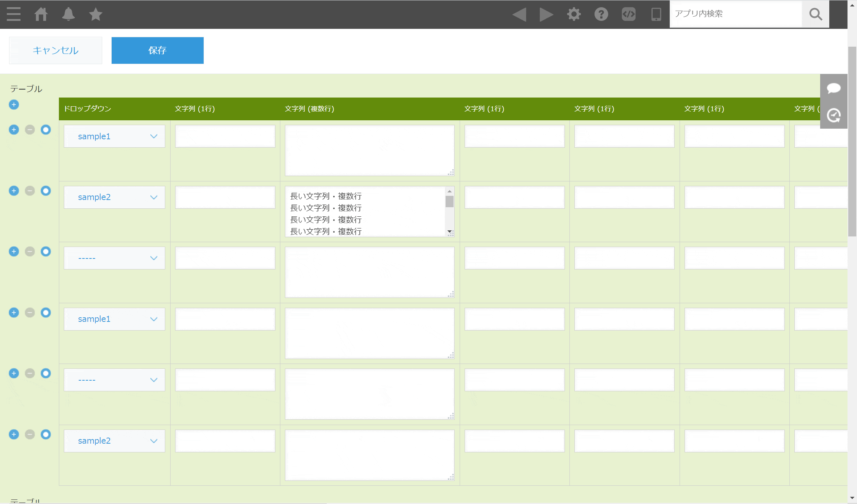Click the circle icon on first table row
Viewport: 857px width, 504px height.
[x=46, y=130]
